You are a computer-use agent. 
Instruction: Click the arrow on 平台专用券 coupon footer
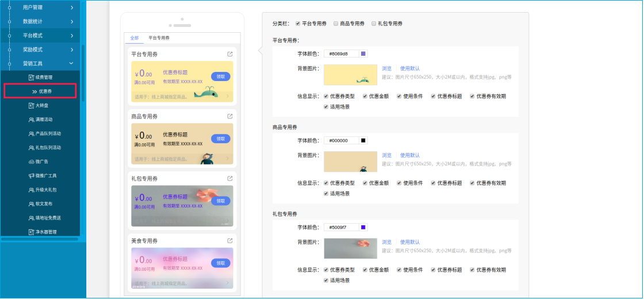[x=228, y=97]
